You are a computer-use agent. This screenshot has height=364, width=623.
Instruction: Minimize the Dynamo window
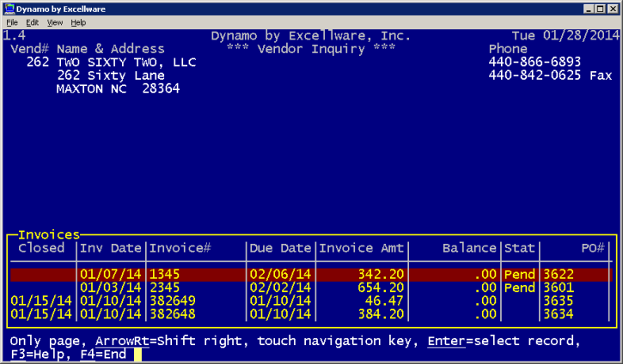click(x=589, y=9)
